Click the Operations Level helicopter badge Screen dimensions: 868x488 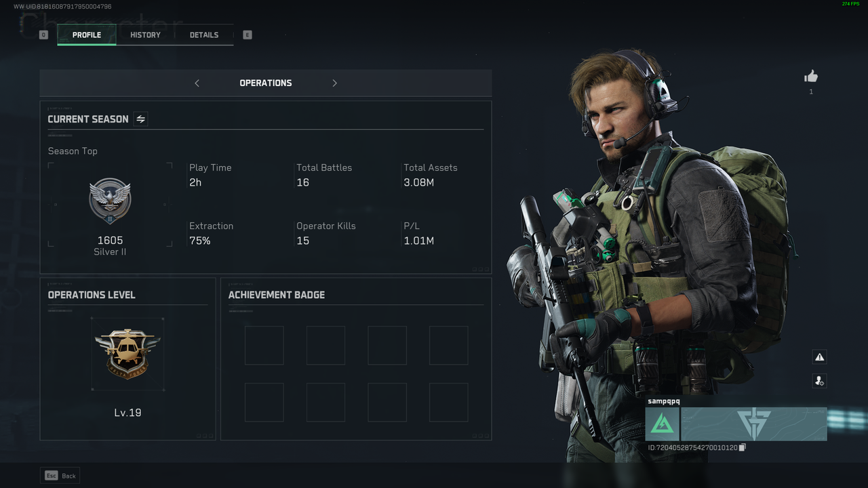(127, 354)
